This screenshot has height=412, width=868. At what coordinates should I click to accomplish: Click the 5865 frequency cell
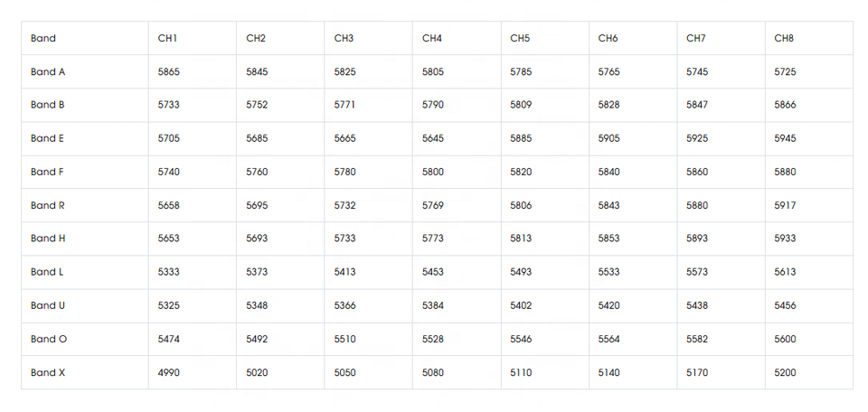tap(169, 72)
